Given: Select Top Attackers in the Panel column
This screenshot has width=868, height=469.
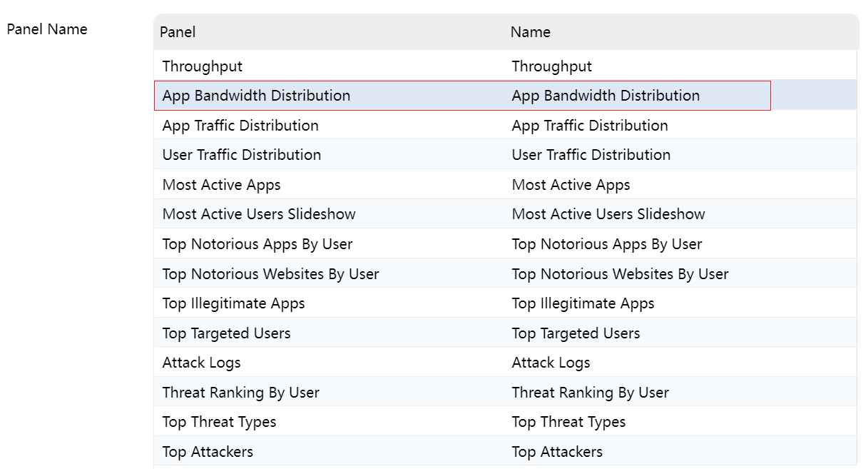Looking at the screenshot, I should (208, 452).
